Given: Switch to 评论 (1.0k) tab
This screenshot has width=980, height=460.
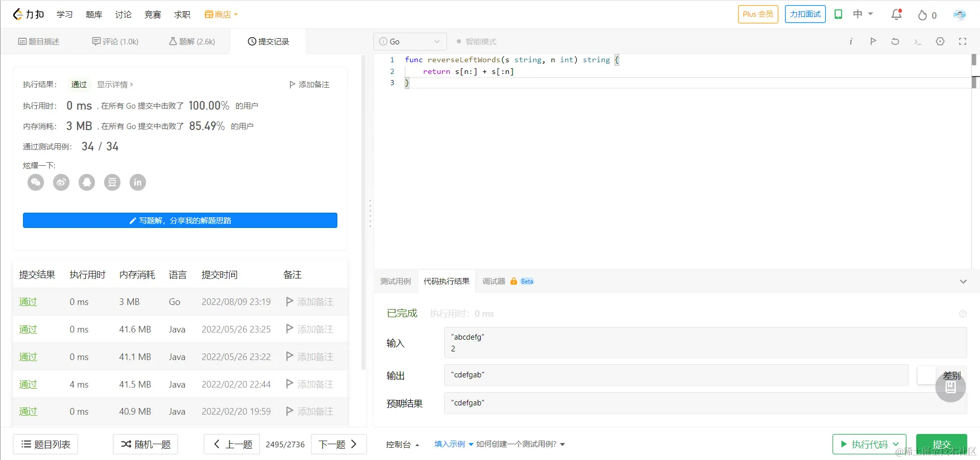Looking at the screenshot, I should click(115, 41).
